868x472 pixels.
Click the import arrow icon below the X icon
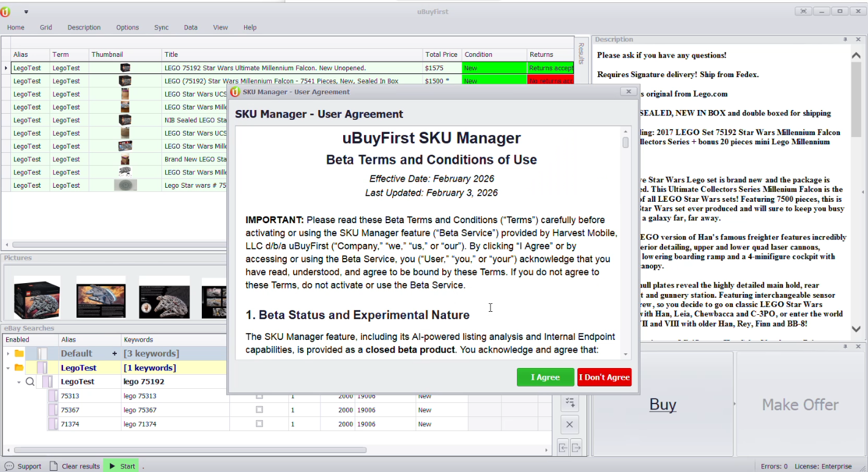(563, 448)
